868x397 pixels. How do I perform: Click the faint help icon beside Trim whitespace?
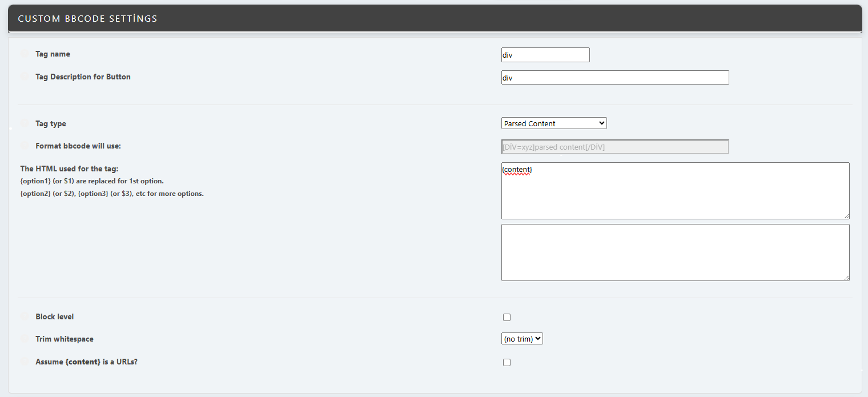coord(25,339)
